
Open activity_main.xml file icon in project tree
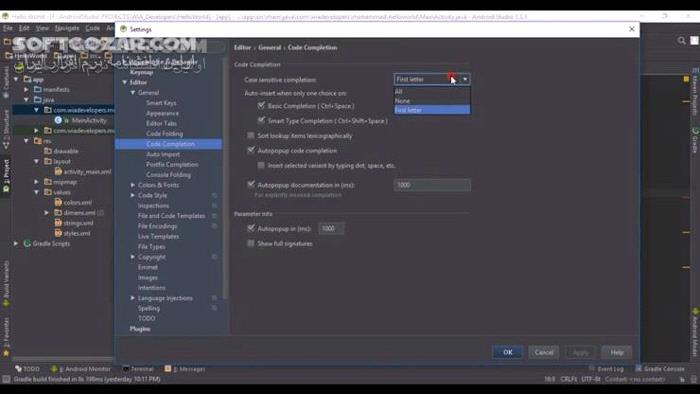(x=58, y=172)
